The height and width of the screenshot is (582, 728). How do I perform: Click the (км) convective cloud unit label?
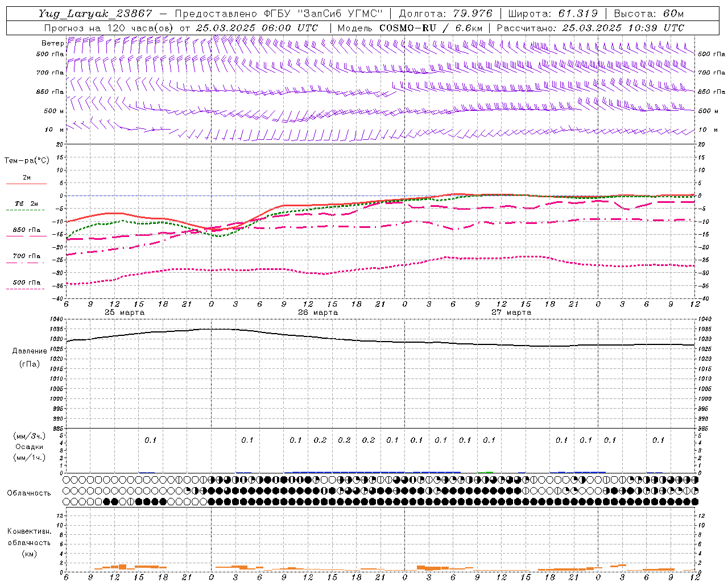coord(30,554)
